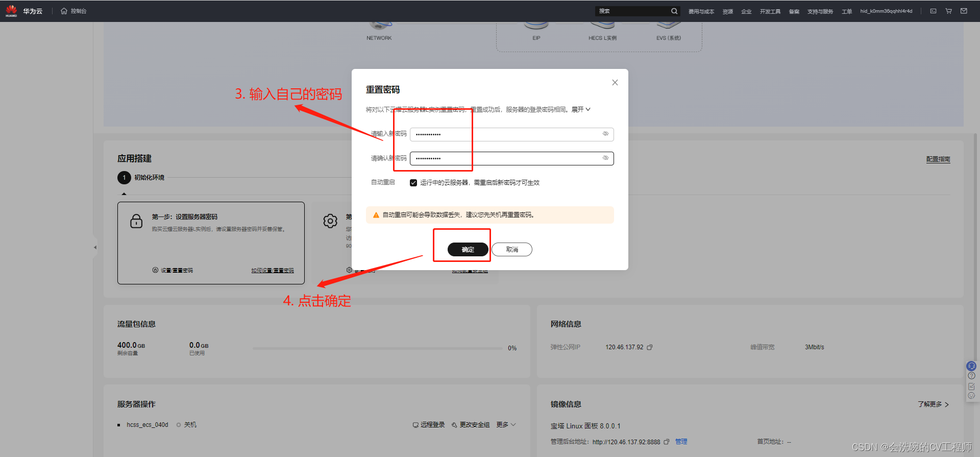Open the shopping cart icon
The image size is (980, 457).
[948, 11]
